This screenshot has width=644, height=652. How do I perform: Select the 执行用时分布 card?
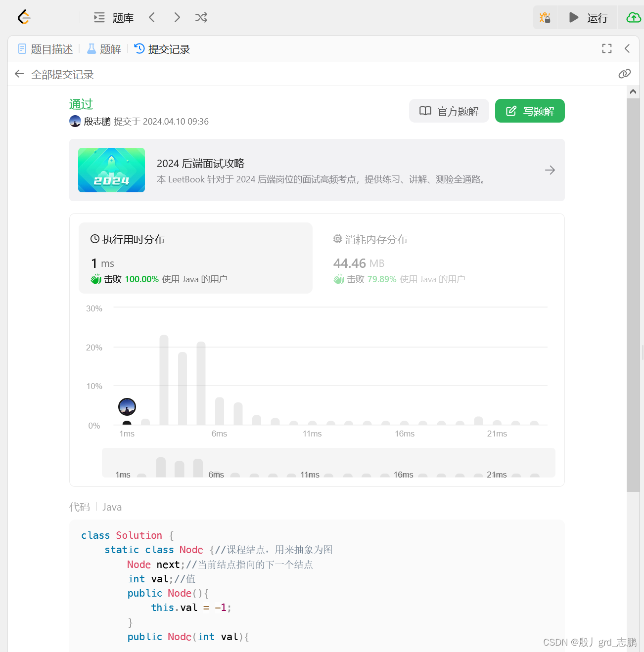[195, 258]
